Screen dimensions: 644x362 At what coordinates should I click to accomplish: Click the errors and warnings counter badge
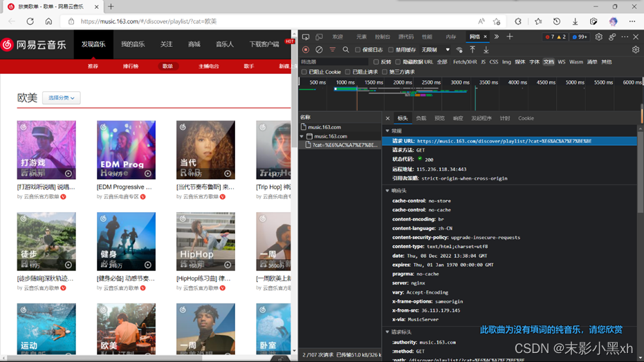(555, 37)
